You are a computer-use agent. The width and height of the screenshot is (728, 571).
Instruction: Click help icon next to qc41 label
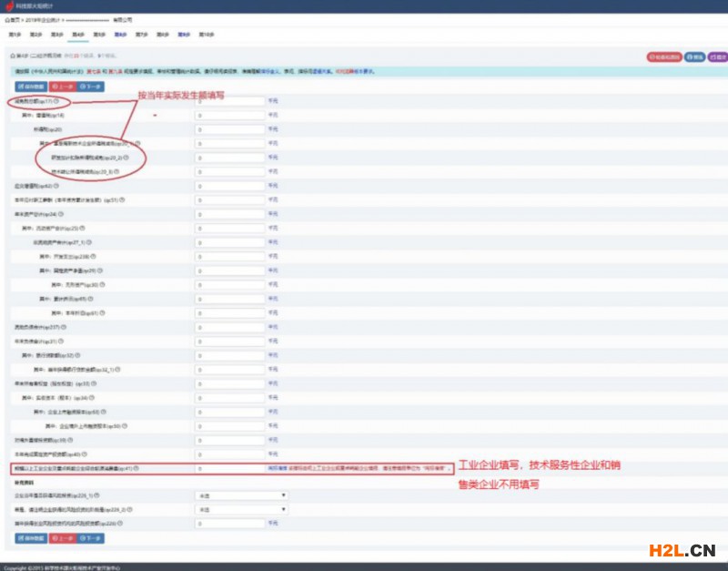(137, 468)
